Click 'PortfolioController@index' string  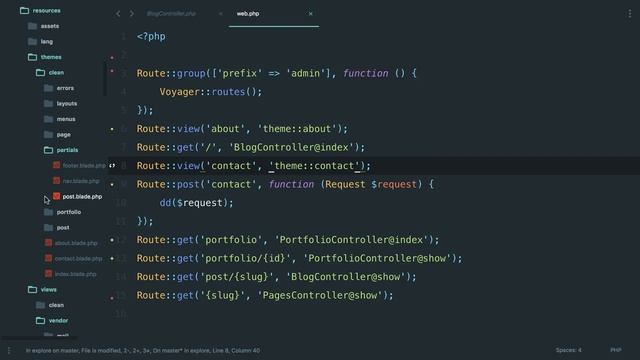click(x=351, y=240)
